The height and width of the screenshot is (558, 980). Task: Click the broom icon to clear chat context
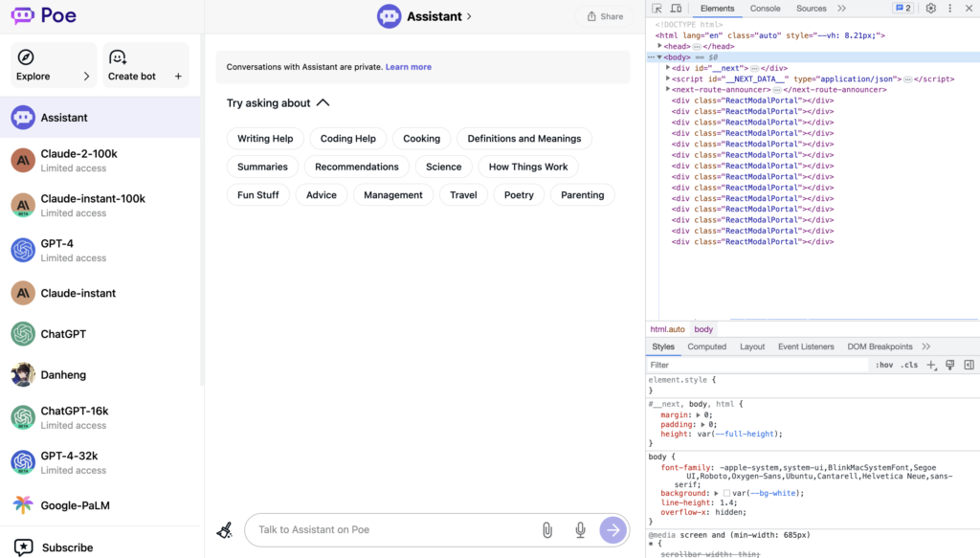224,530
